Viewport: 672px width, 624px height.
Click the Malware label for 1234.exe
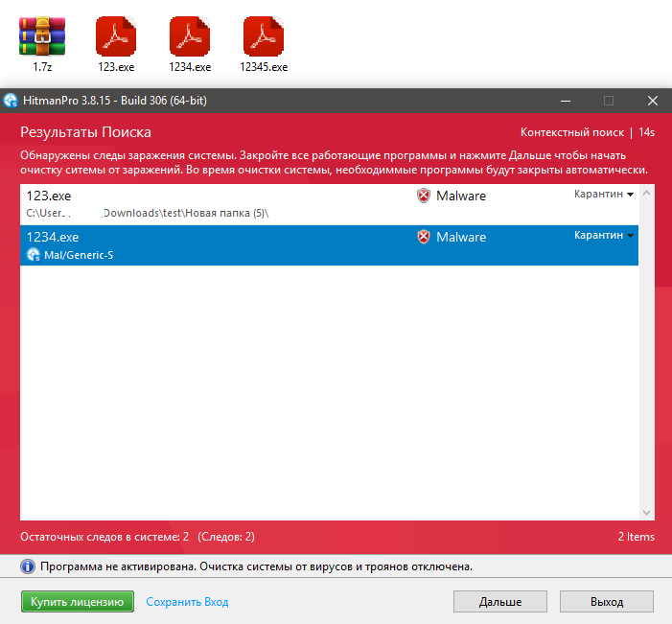click(x=461, y=237)
